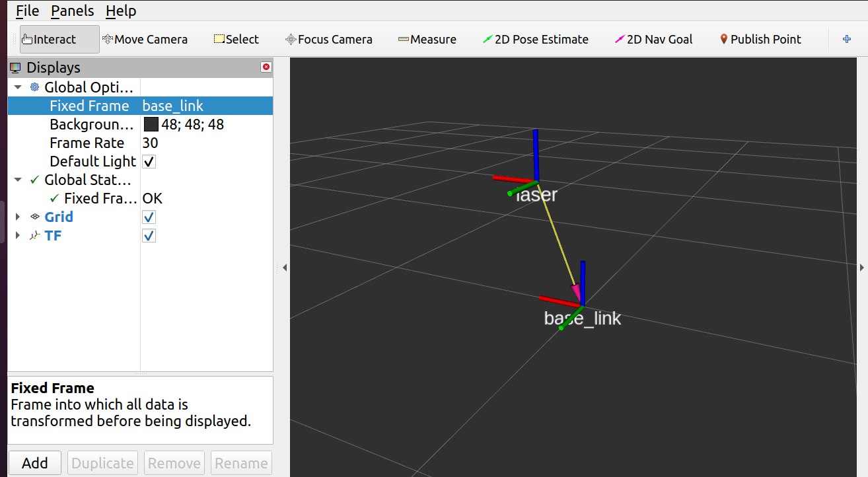868x477 pixels.
Task: Toggle the Default Light checkbox
Action: (149, 162)
